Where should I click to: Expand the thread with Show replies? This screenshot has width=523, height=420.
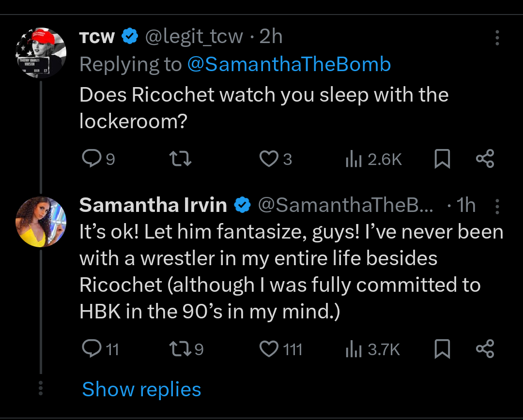point(141,390)
